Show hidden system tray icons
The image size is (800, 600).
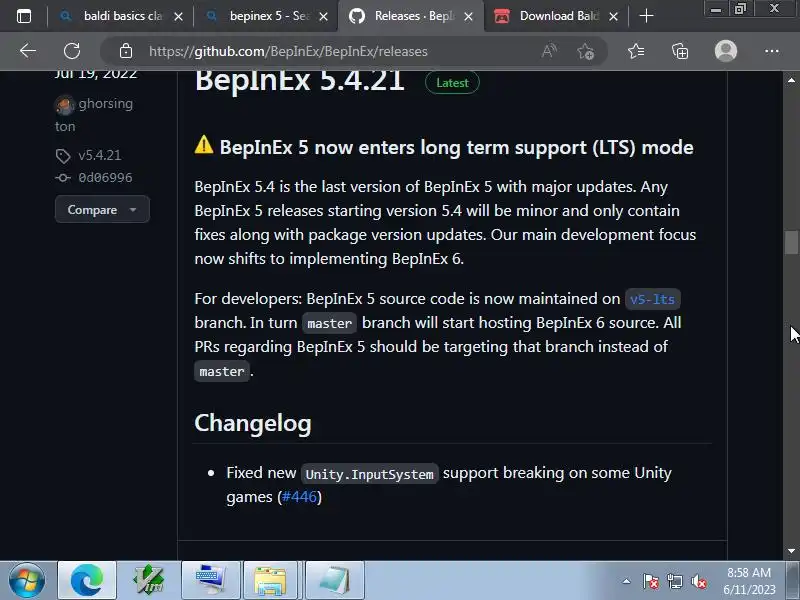(x=627, y=581)
